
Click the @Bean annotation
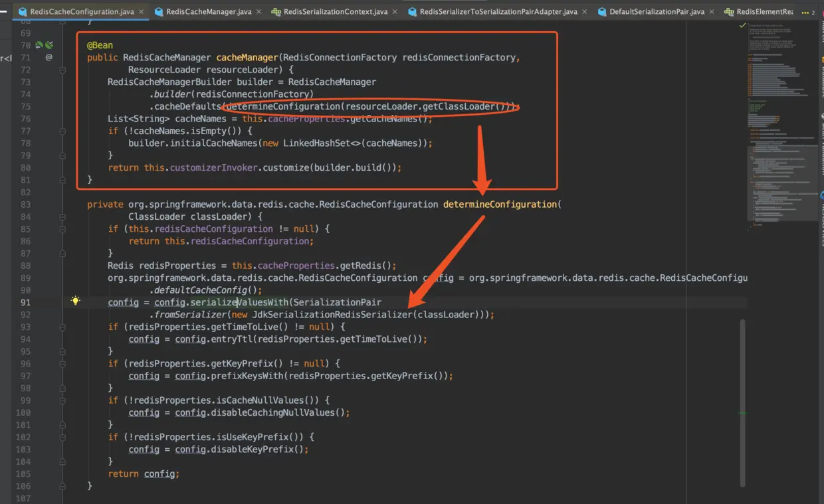pos(100,45)
